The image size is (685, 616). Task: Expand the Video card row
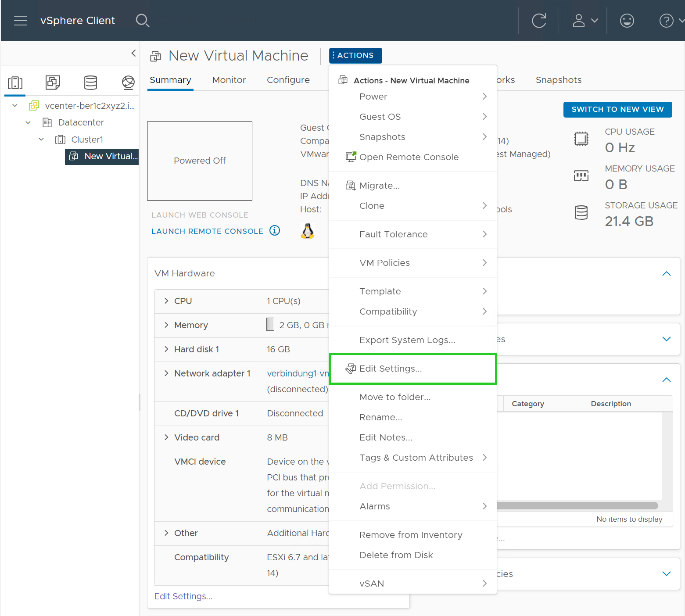pyautogui.click(x=166, y=437)
